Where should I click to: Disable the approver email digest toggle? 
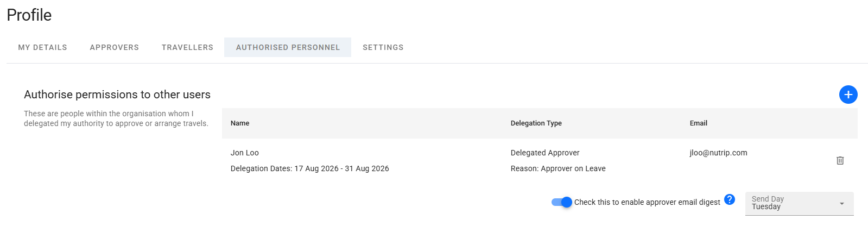click(561, 202)
